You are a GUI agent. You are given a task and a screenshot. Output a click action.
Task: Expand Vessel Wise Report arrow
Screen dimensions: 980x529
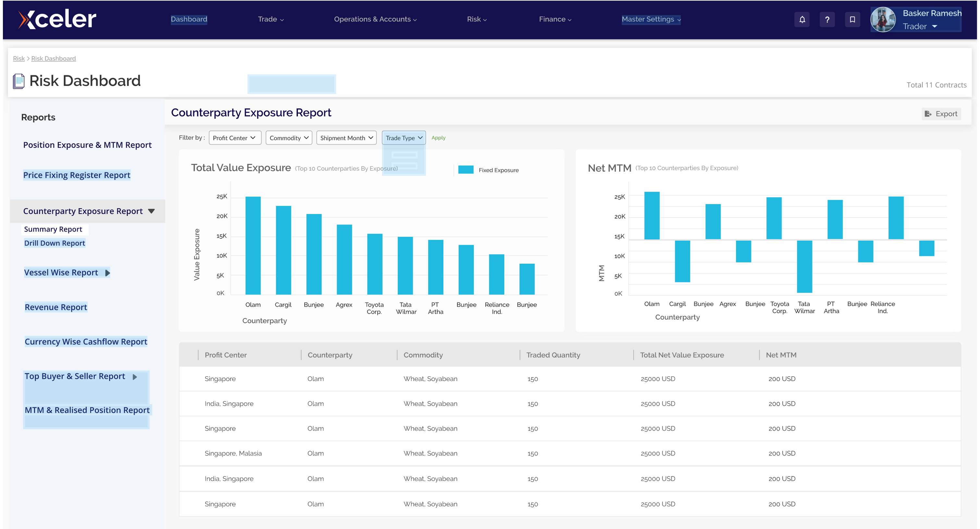107,273
